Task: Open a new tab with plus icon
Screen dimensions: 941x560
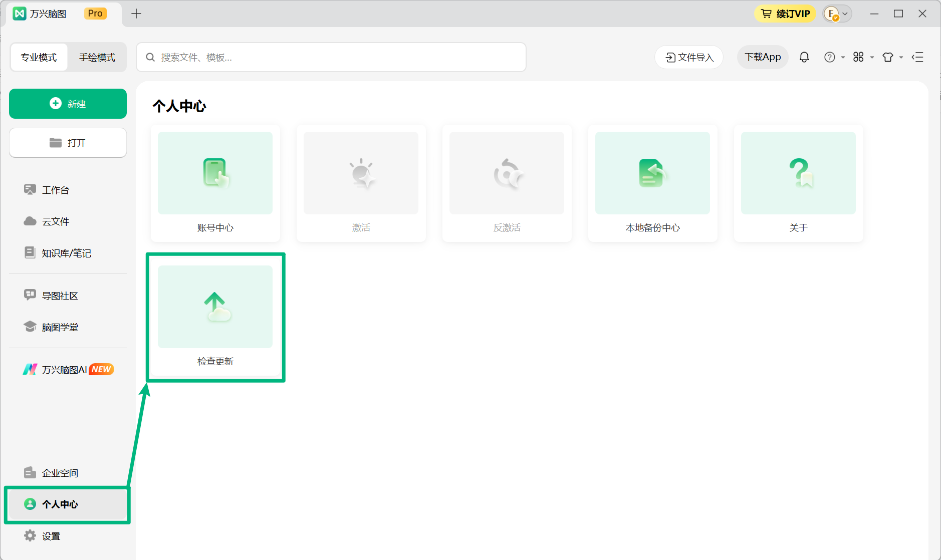Action: coord(136,14)
